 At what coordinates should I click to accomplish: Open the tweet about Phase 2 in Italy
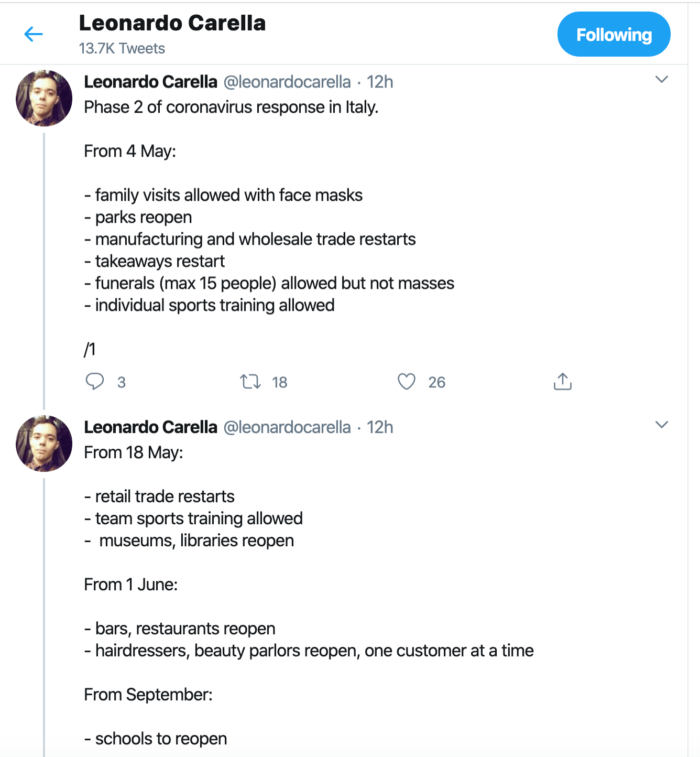[231, 107]
